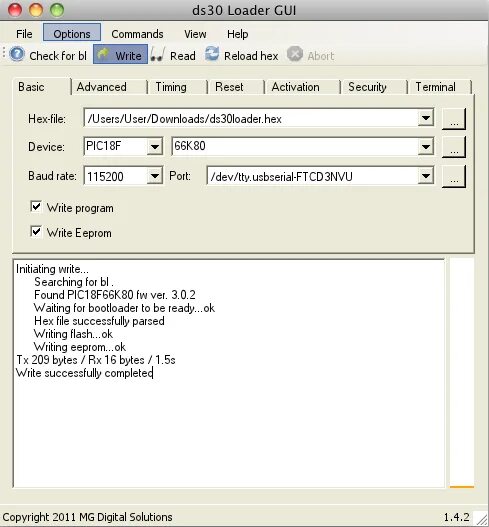Screen dimensions: 489x527
Task: Click the Write toolbar icon
Action: click(104, 54)
